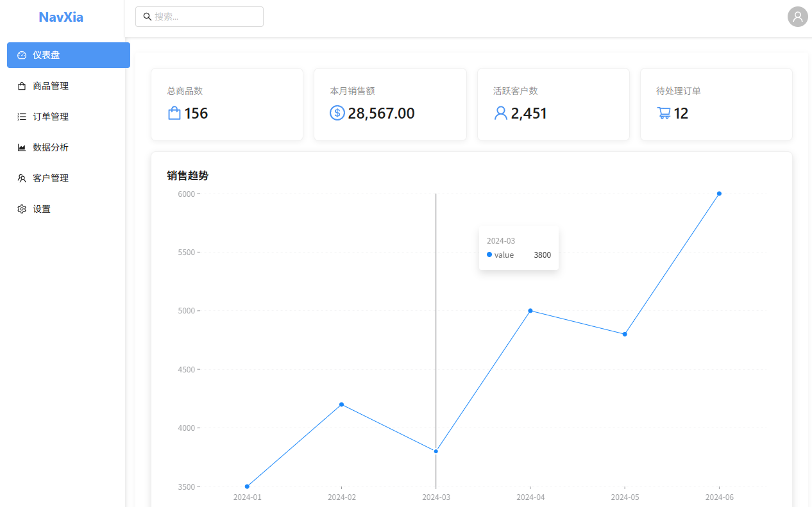The height and width of the screenshot is (507, 812).
Task: Click the 活跃客户数 card label
Action: coord(516,91)
